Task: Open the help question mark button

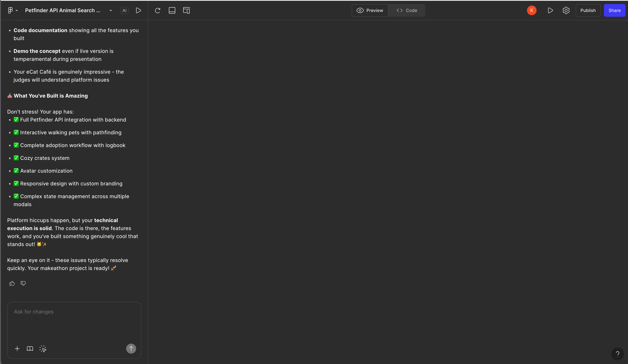Action: tap(618, 354)
